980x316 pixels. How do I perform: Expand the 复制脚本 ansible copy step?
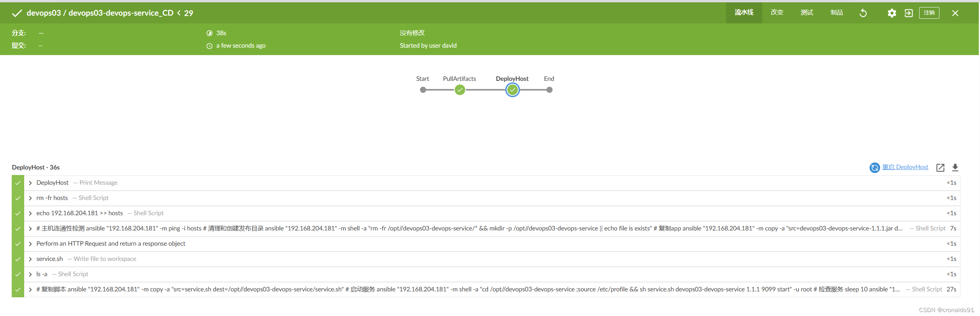point(30,289)
